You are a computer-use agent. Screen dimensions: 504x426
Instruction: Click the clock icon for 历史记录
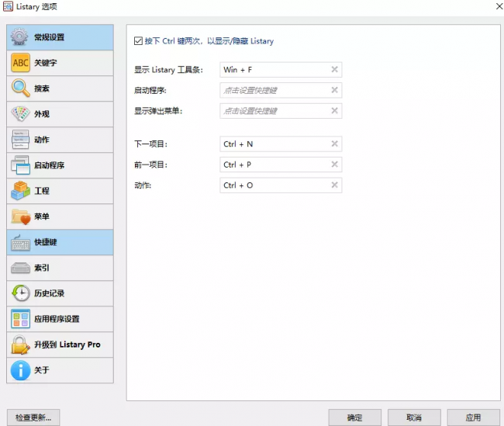pyautogui.click(x=21, y=293)
